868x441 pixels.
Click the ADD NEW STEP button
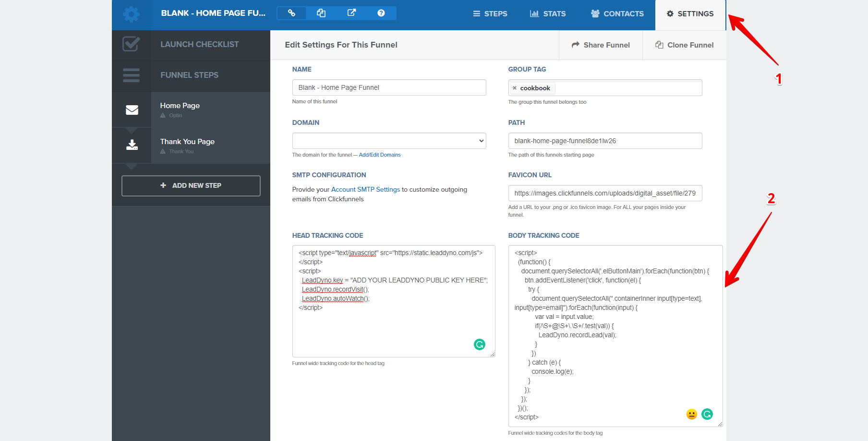click(x=191, y=185)
